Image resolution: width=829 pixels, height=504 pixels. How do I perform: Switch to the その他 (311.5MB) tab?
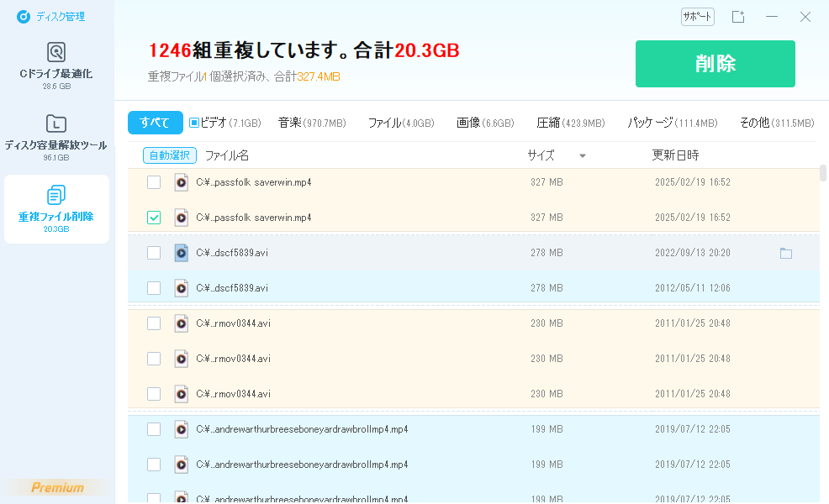pos(777,123)
